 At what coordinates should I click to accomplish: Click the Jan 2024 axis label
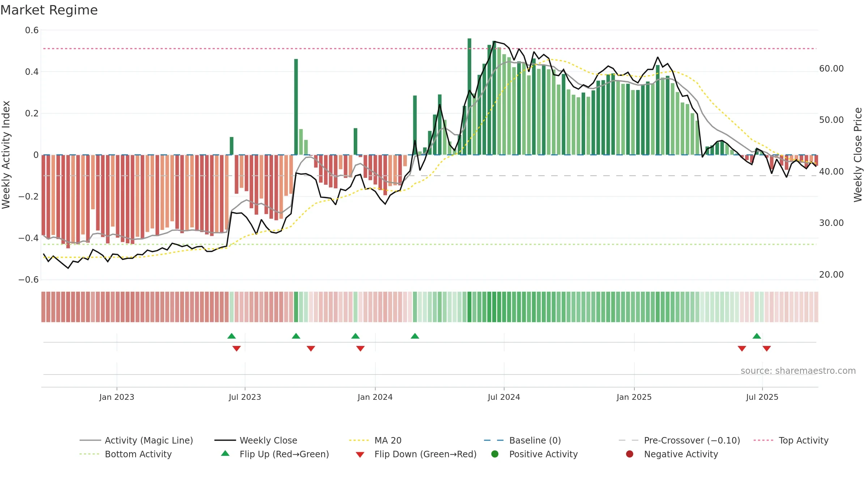[375, 397]
